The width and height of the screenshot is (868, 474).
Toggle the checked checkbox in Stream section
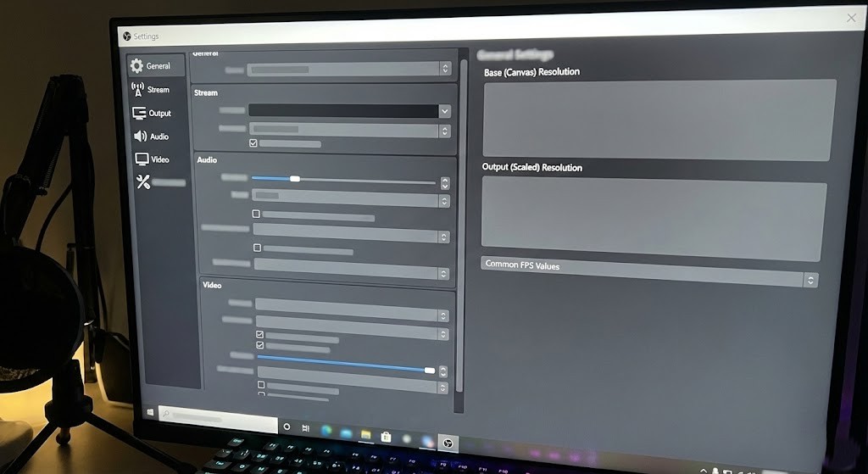[253, 142]
